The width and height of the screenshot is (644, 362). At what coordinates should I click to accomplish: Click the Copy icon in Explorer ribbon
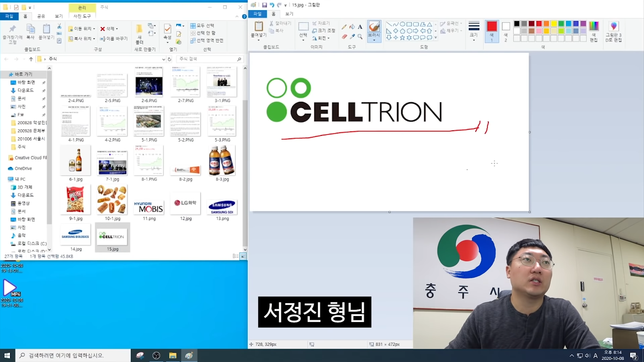(31, 29)
